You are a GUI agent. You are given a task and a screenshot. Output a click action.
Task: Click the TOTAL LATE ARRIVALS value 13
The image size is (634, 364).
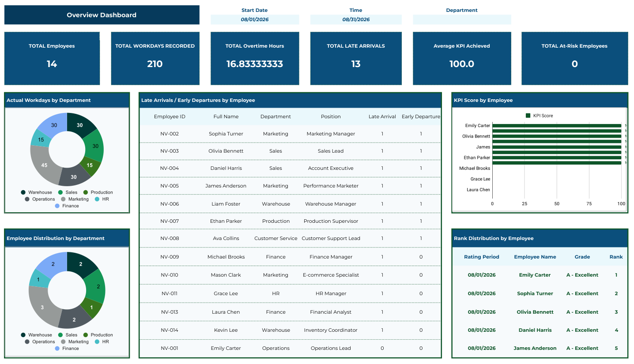tap(356, 64)
